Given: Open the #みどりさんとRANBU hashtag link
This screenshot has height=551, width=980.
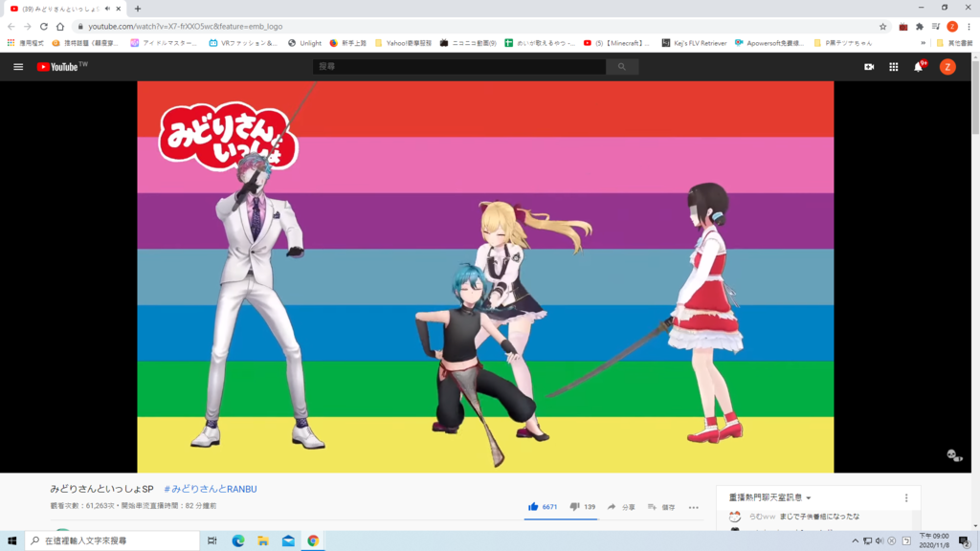Looking at the screenshot, I should coord(210,489).
